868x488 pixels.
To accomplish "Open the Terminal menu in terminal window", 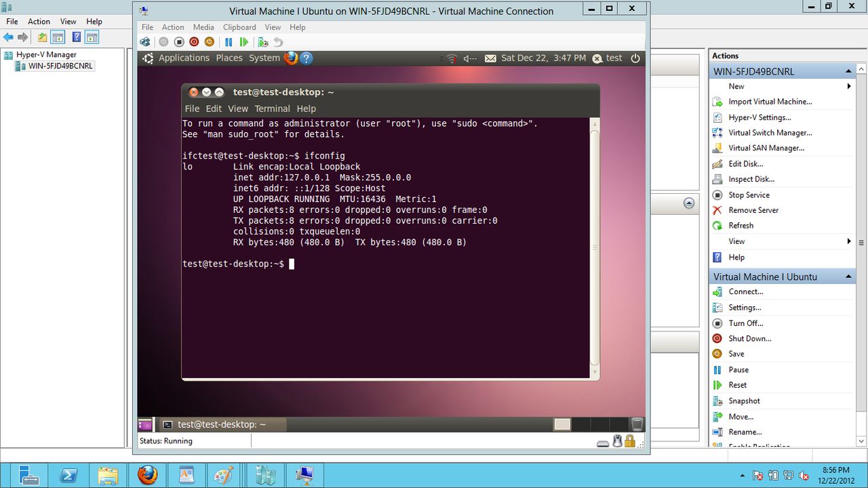I will [x=273, y=108].
